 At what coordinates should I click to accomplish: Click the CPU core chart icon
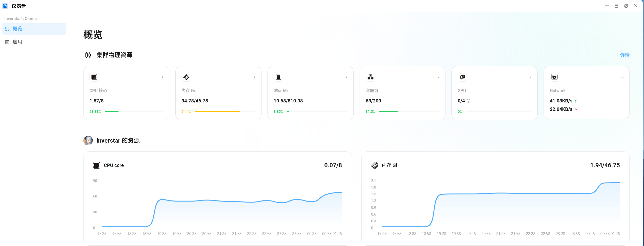click(x=96, y=165)
